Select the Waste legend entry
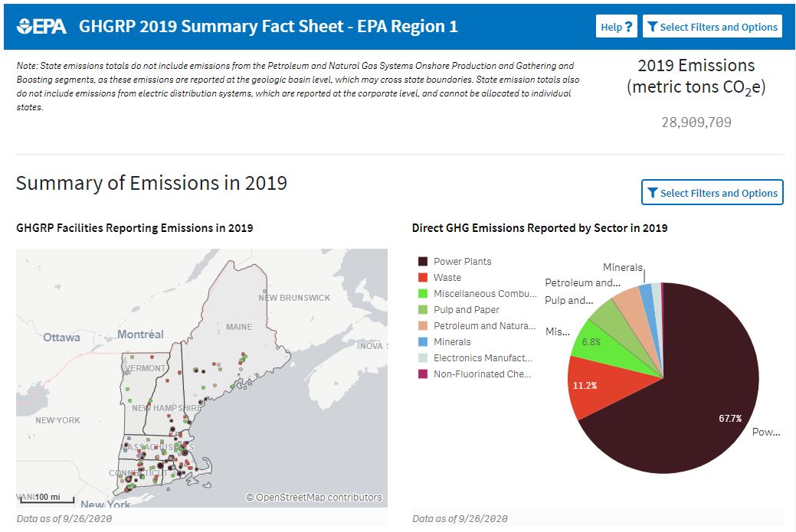This screenshot has height=532, width=796. tap(447, 278)
